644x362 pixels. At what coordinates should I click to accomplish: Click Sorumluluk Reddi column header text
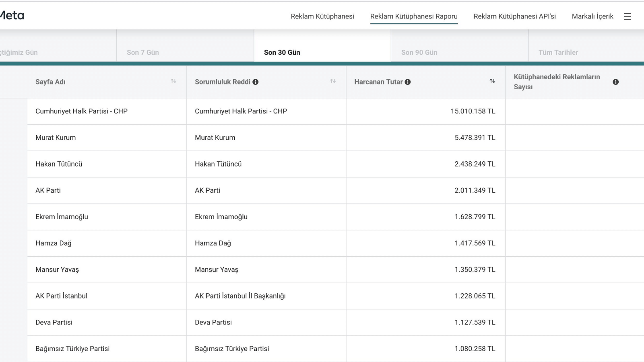[x=223, y=82]
